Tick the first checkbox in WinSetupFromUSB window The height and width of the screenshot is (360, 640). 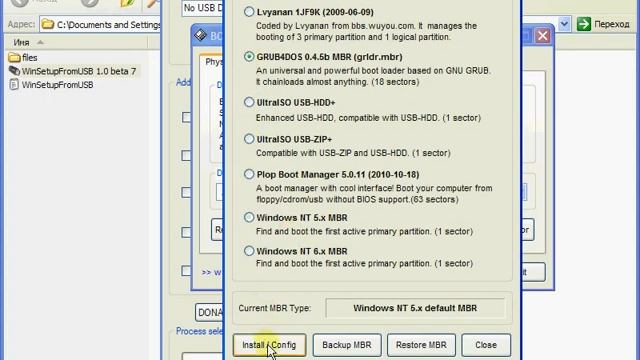coord(186,117)
